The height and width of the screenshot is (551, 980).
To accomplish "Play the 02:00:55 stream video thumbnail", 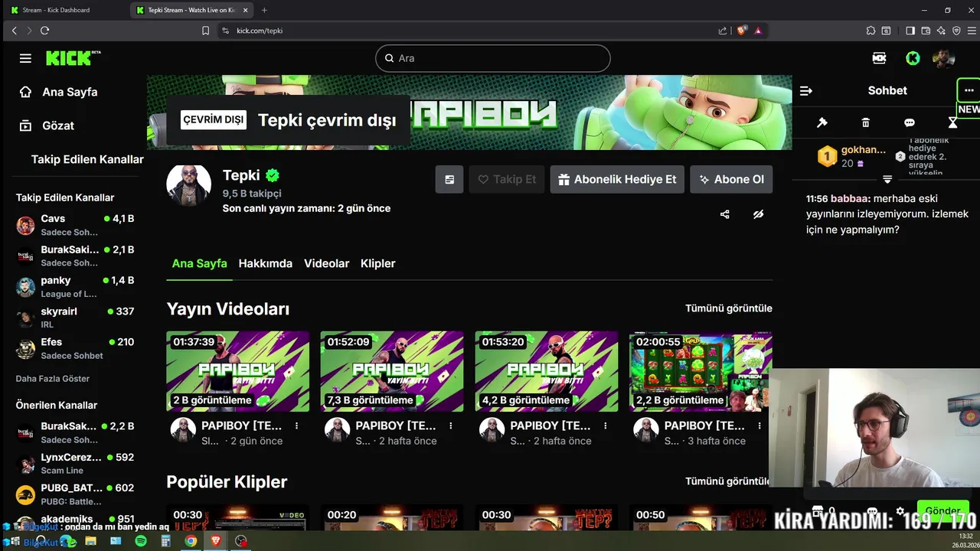I will (701, 371).
